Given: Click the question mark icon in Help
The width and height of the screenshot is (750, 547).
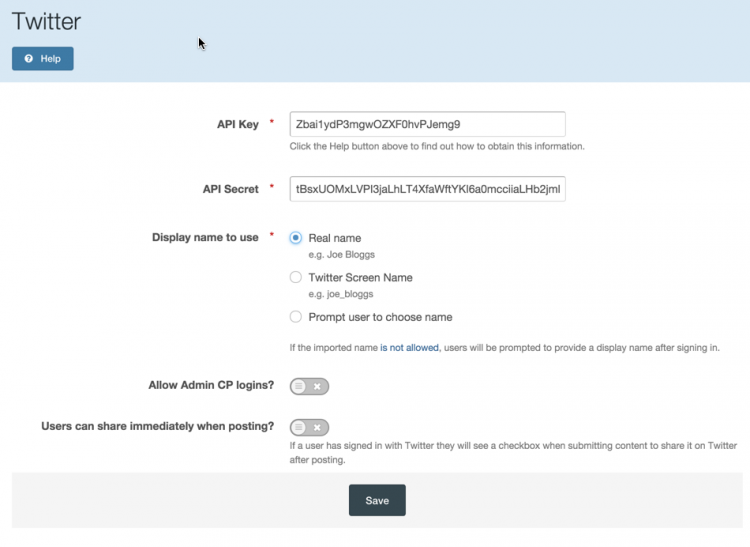Looking at the screenshot, I should pos(29,58).
